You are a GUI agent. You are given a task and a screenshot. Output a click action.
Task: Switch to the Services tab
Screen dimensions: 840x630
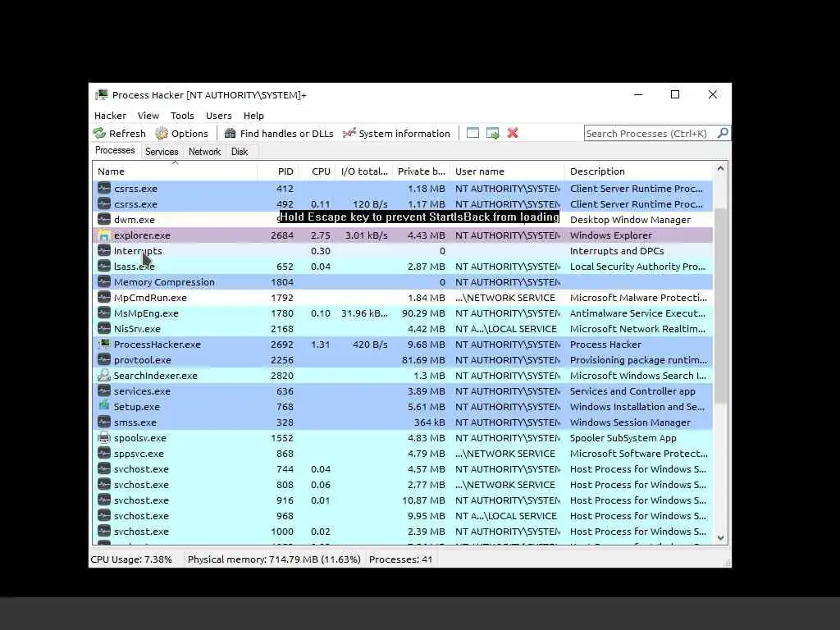coord(162,152)
